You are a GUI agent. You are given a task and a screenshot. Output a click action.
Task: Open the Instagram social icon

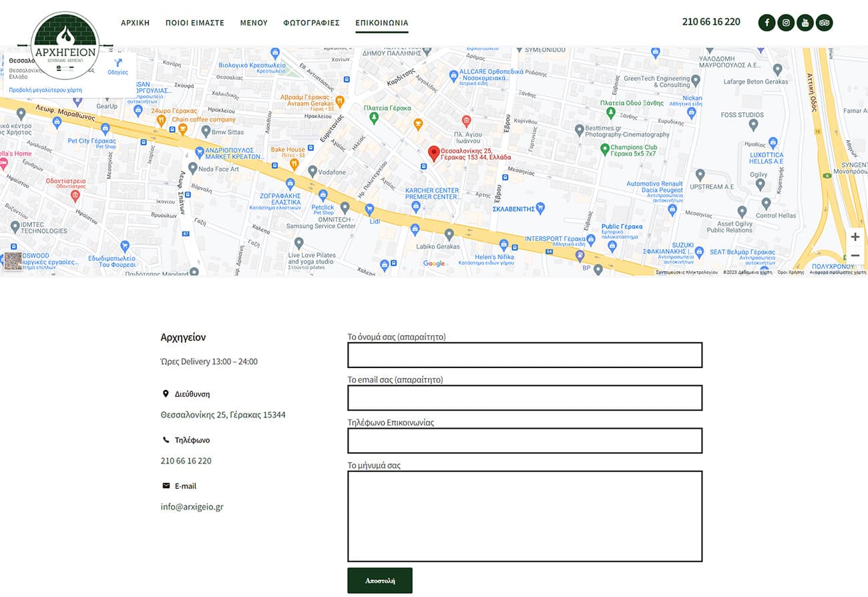tap(786, 23)
